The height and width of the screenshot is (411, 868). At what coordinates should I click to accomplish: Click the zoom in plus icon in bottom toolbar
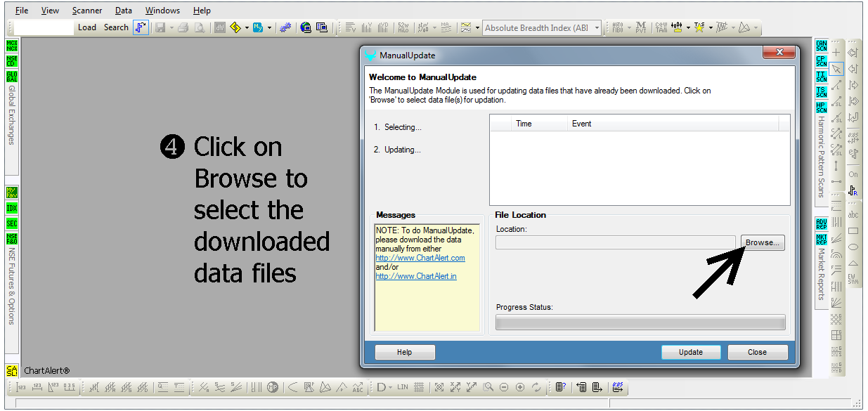tap(520, 387)
